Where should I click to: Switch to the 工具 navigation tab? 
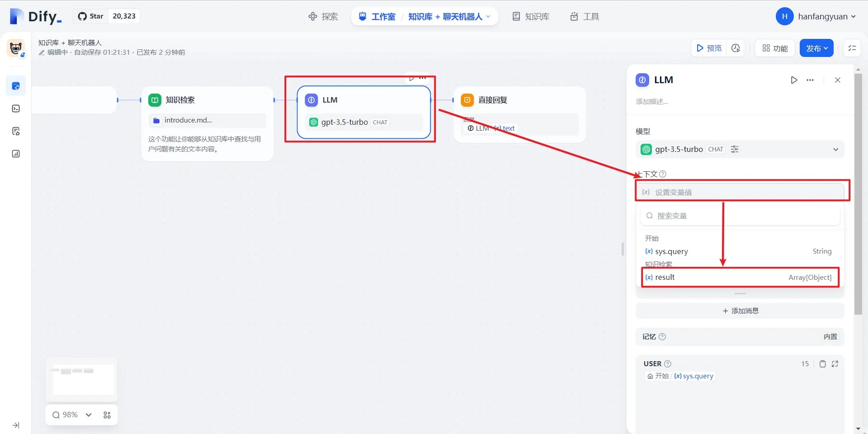tap(585, 17)
